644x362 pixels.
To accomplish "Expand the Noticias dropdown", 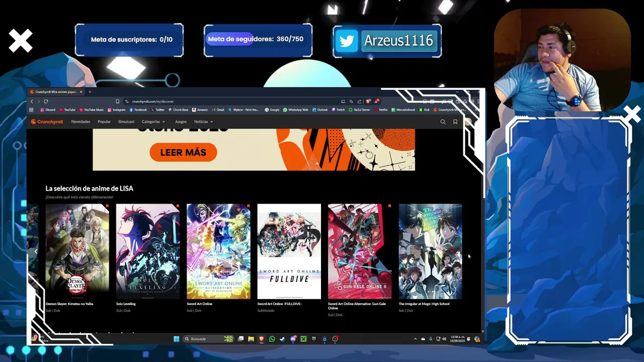I will click(x=203, y=122).
